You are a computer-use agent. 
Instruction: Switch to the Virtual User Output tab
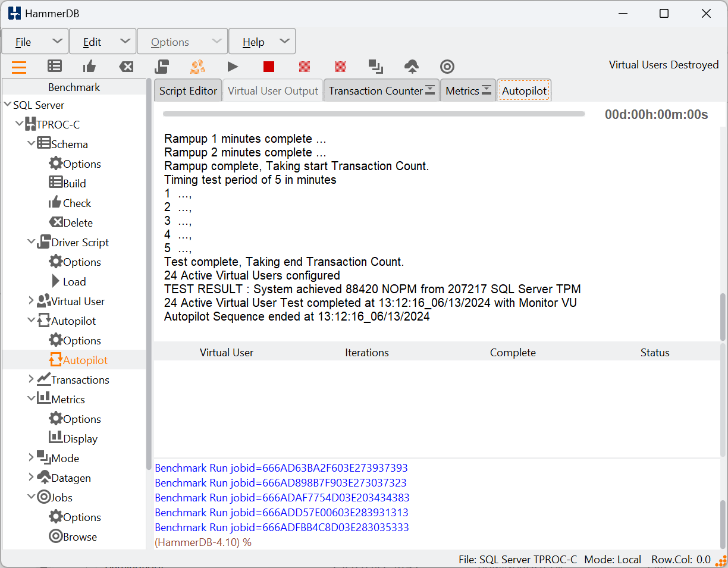273,91
